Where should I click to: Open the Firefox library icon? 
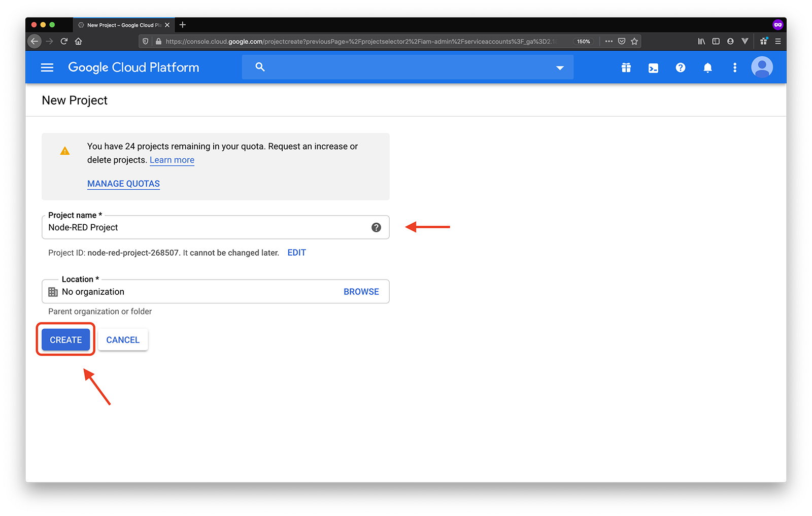coord(701,42)
